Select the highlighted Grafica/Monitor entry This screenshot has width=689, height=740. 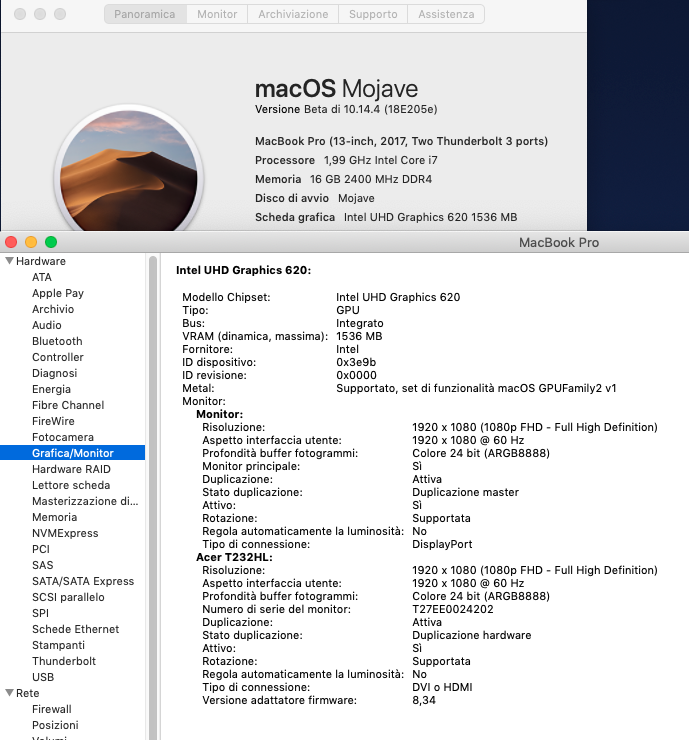(x=73, y=453)
